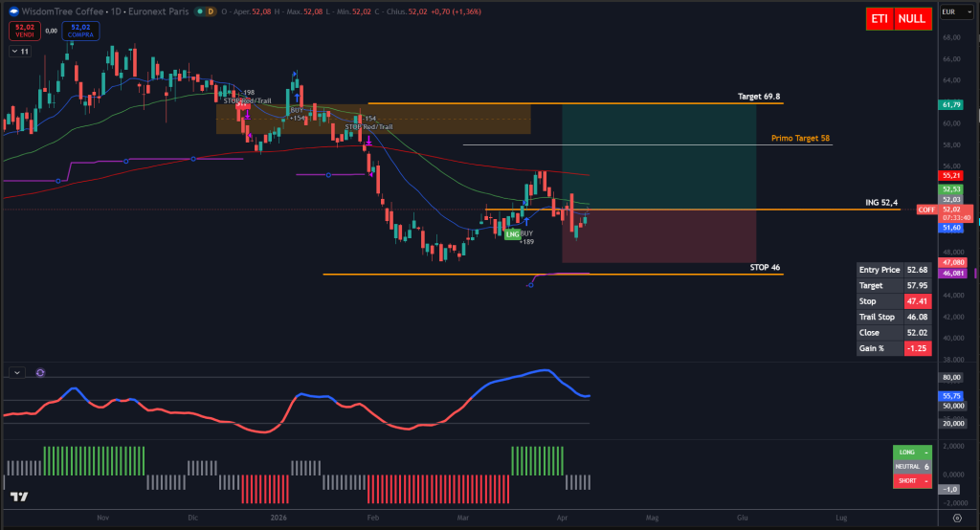
Task: Click the red ETI label
Action: pos(880,19)
